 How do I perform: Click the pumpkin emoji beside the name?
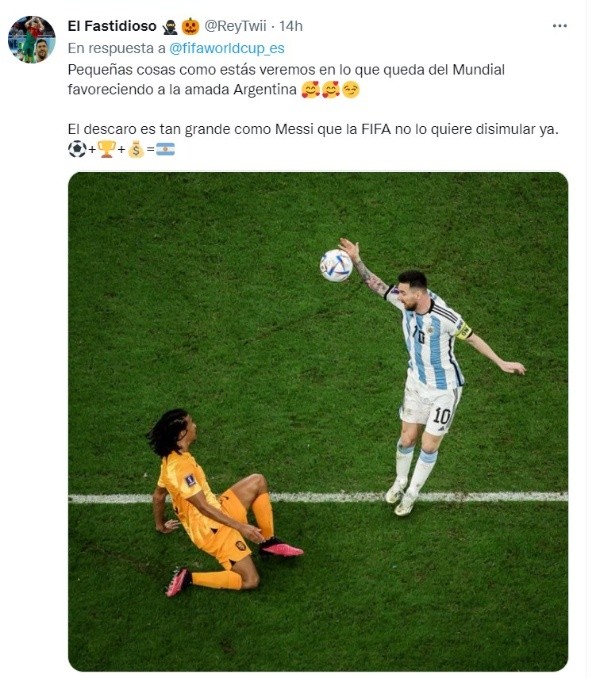point(190,27)
